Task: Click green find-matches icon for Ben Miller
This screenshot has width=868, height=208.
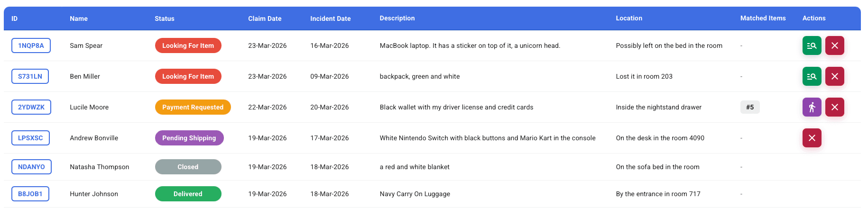Action: [812, 76]
